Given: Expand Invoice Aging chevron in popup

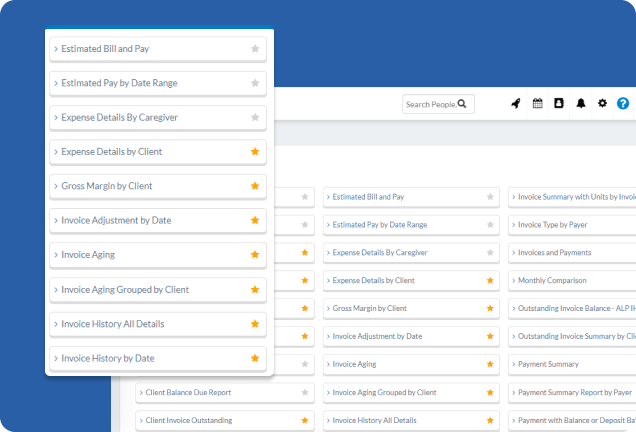Looking at the screenshot, I should coord(56,255).
